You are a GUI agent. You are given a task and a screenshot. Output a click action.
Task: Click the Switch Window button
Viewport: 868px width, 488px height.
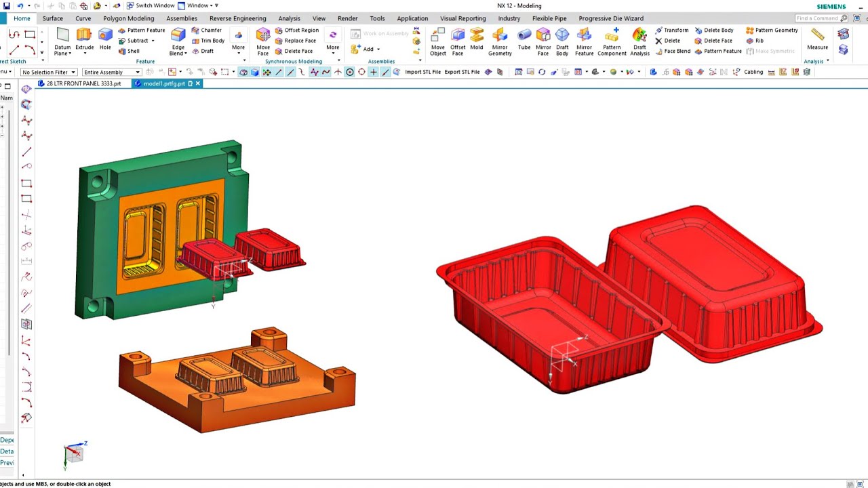150,5
